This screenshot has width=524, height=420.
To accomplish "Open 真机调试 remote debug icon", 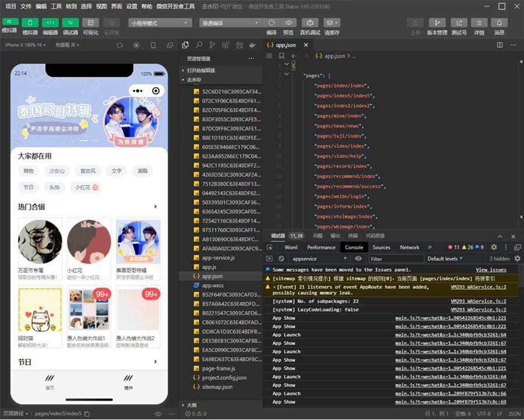I will point(310,22).
